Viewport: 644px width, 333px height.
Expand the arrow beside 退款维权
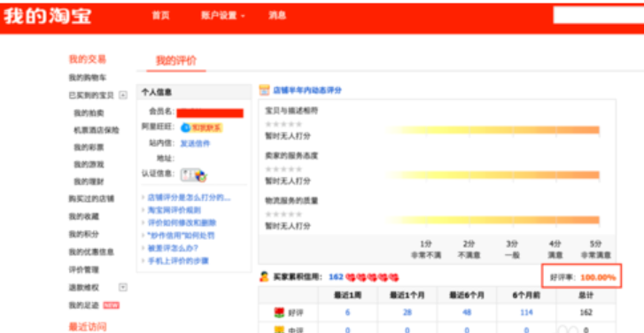[x=123, y=288]
